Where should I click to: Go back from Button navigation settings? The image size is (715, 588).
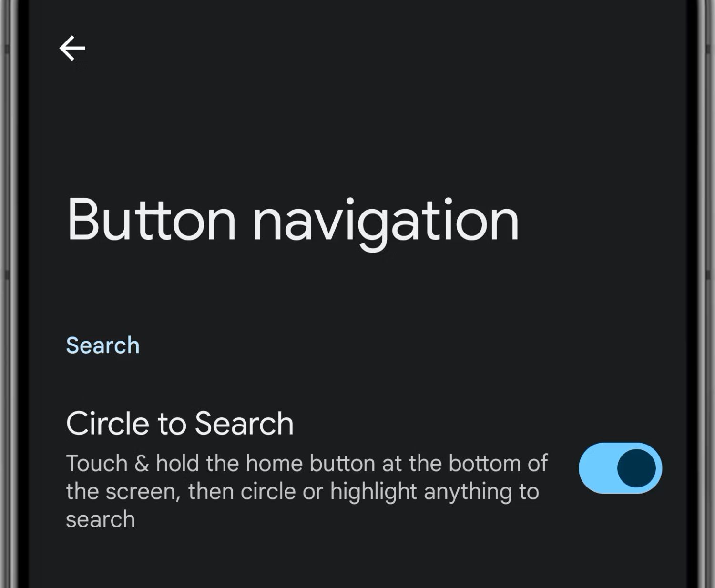pyautogui.click(x=72, y=48)
